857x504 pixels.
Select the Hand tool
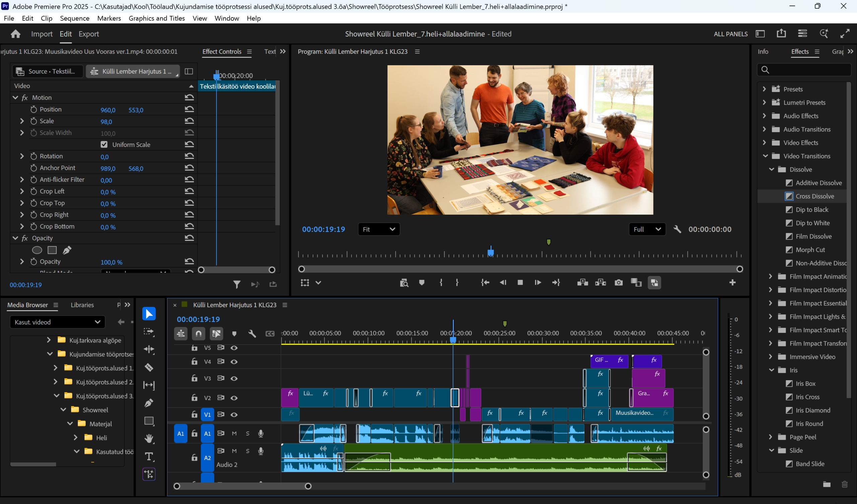149,438
